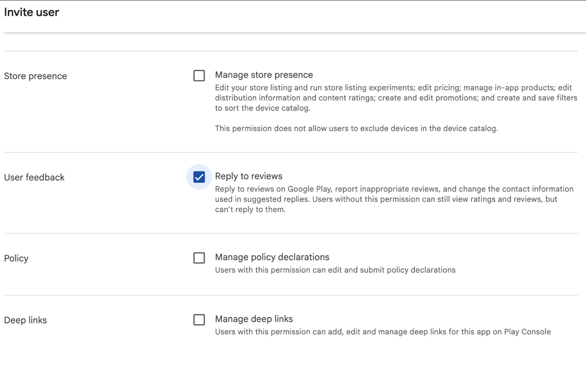Click the 'Store presence' section heading
Viewport: 586px width, 392px height.
36,76
